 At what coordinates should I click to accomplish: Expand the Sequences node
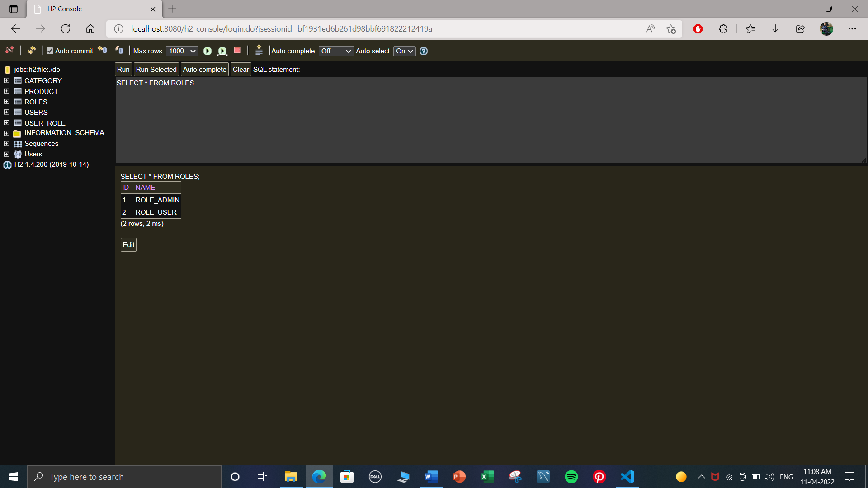coord(6,144)
